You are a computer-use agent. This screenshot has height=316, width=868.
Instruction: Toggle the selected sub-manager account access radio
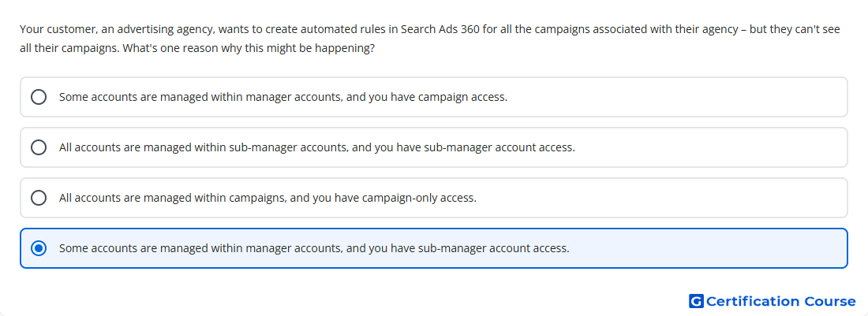pyautogui.click(x=39, y=248)
